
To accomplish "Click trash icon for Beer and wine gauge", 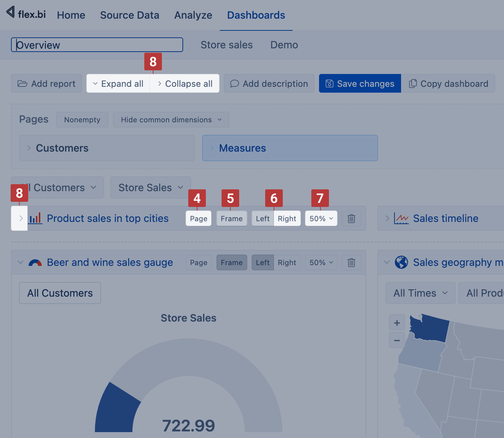I will pos(351,263).
